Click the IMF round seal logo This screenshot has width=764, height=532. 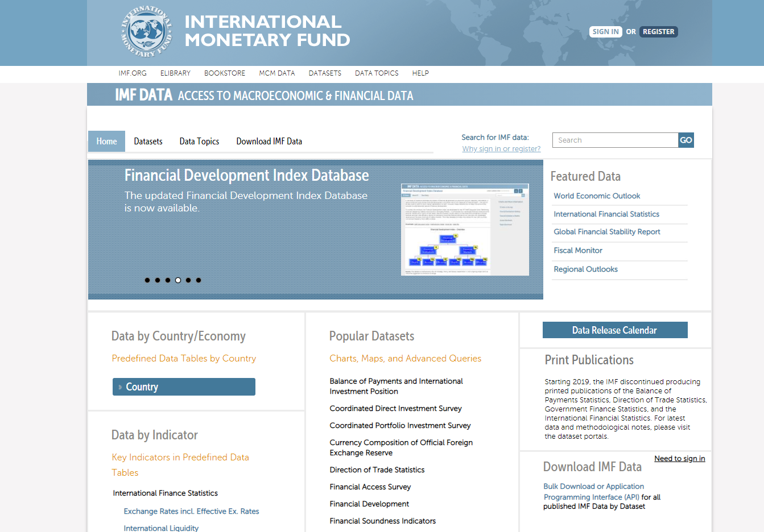[146, 31]
